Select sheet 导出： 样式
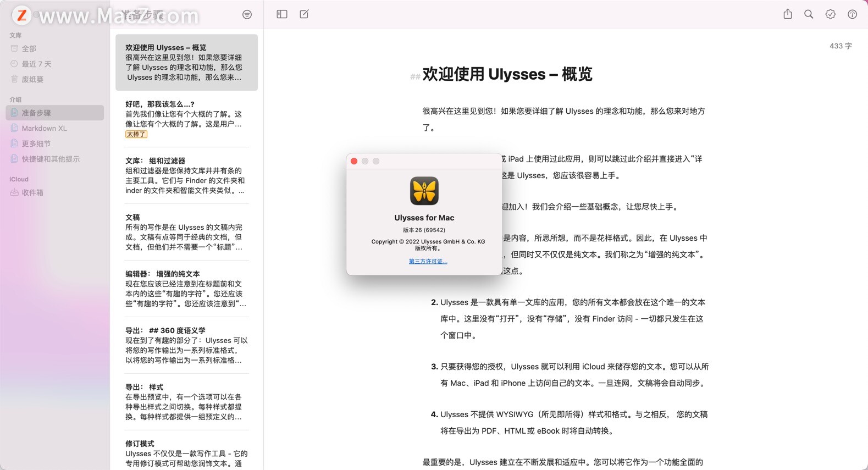 click(x=186, y=402)
